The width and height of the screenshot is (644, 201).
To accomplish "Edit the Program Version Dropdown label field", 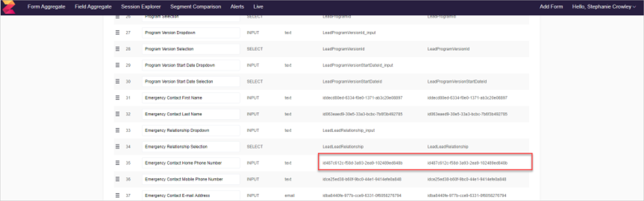I will point(191,33).
